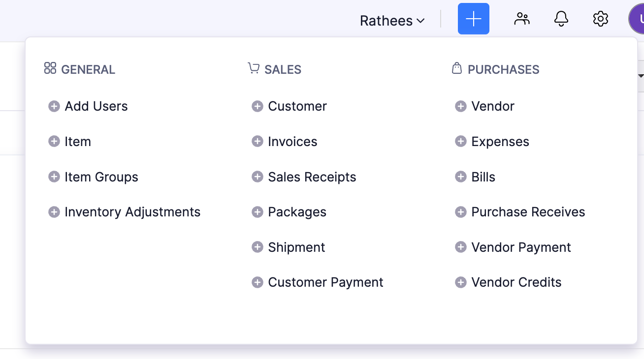Image resolution: width=644 pixels, height=359 pixels.
Task: Click plus icon beside Vendor Credits
Action: [x=460, y=282]
